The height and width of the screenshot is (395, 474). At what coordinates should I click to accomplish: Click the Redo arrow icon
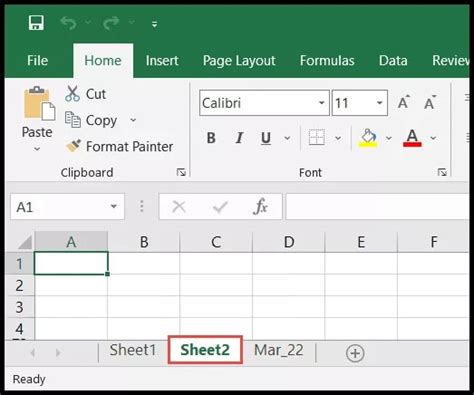tap(111, 23)
